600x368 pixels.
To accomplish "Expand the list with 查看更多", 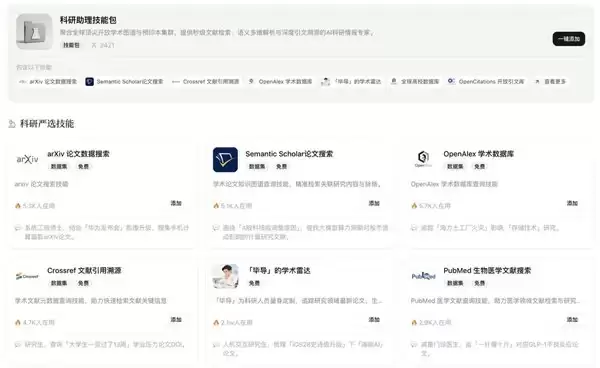I will (550, 81).
